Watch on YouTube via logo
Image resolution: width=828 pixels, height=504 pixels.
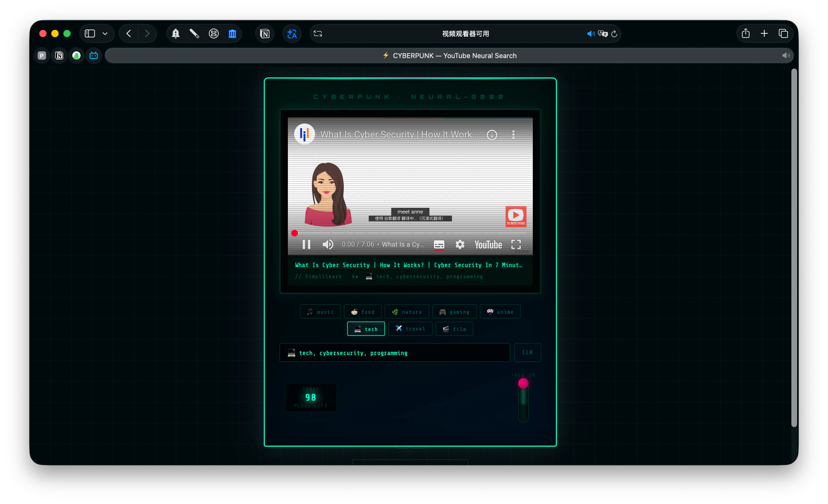pyautogui.click(x=488, y=245)
